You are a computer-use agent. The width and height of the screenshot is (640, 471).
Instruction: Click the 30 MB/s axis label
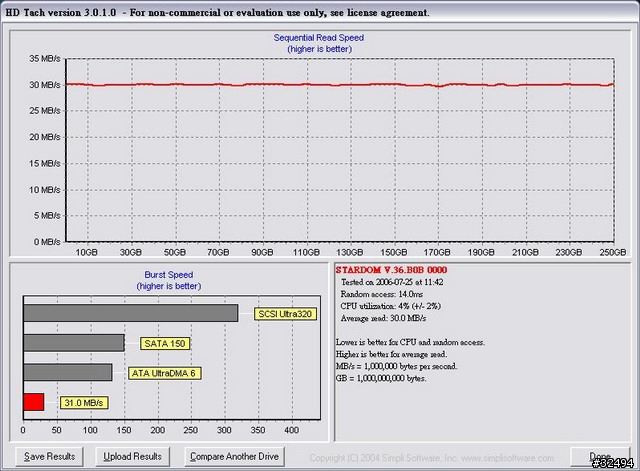[44, 85]
